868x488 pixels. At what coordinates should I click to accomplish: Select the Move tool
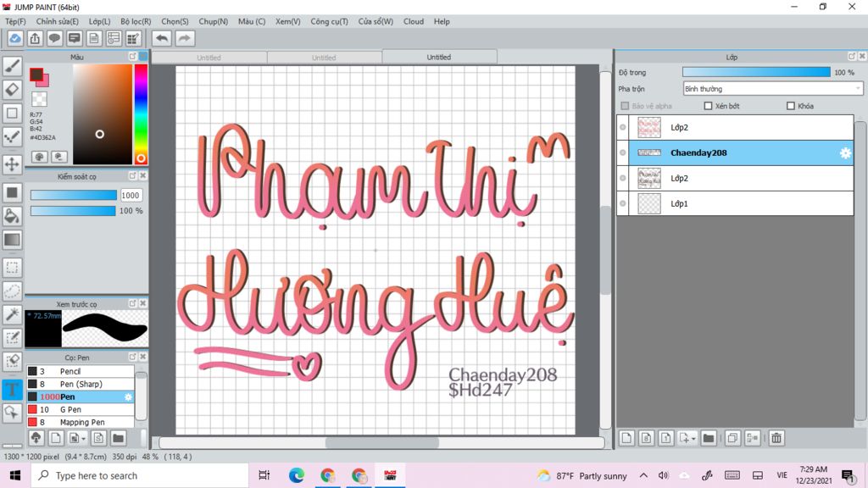point(12,164)
